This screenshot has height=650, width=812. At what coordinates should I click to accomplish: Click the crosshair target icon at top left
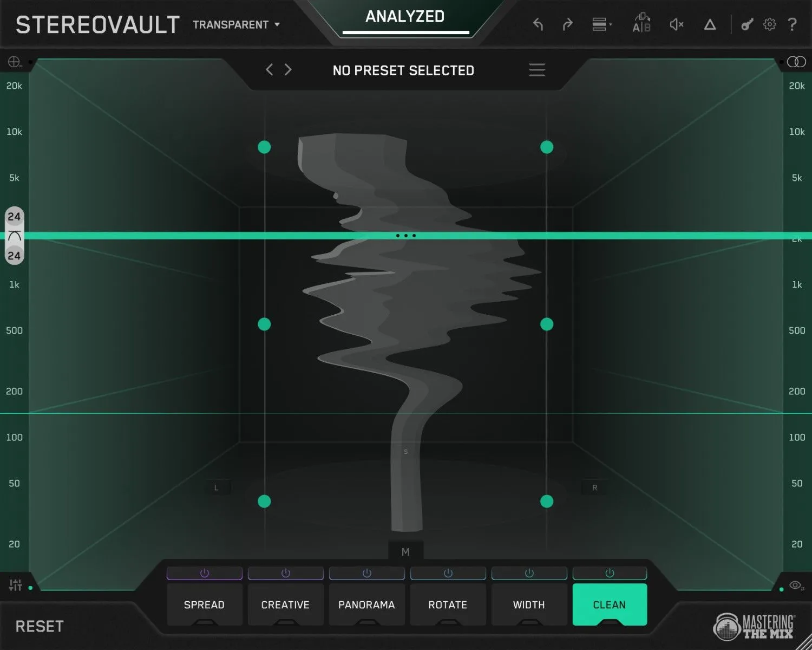[x=14, y=62]
